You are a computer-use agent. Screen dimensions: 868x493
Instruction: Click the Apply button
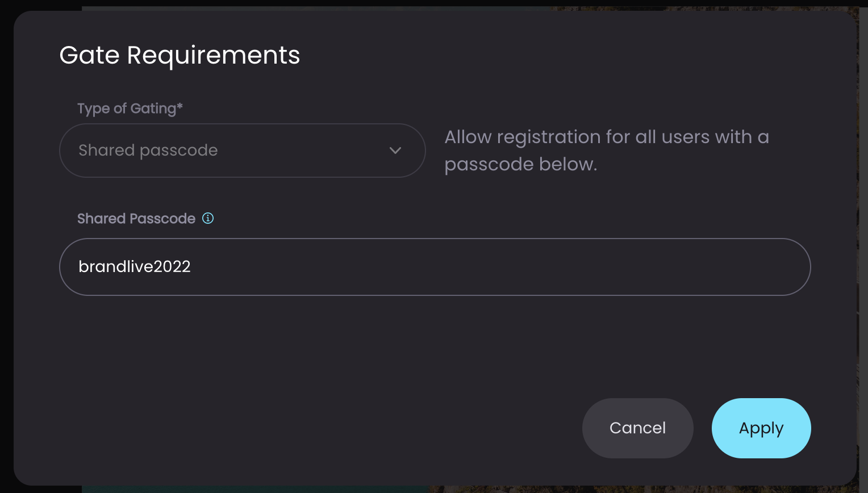coord(761,428)
